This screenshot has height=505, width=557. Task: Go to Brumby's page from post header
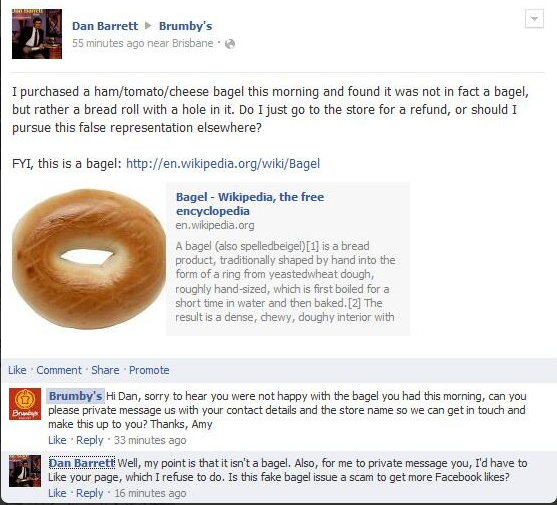pyautogui.click(x=185, y=26)
